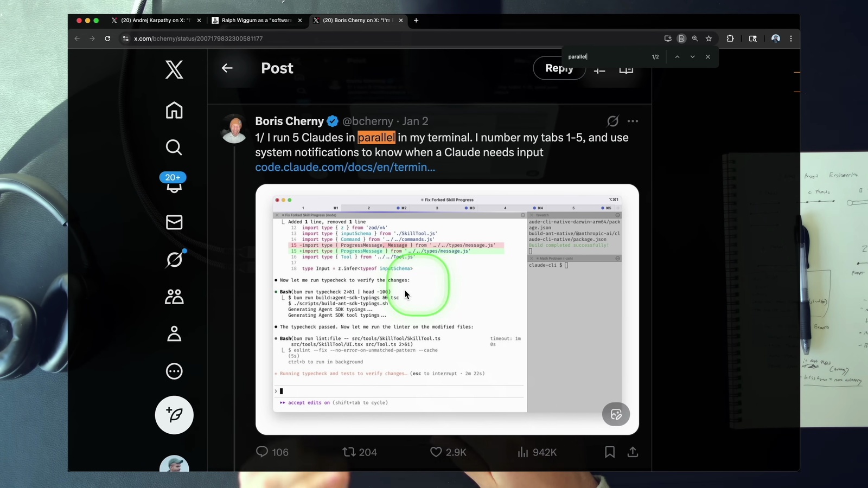Switch to the Ralph Wiggum tab
The height and width of the screenshot is (488, 868).
coord(256,21)
